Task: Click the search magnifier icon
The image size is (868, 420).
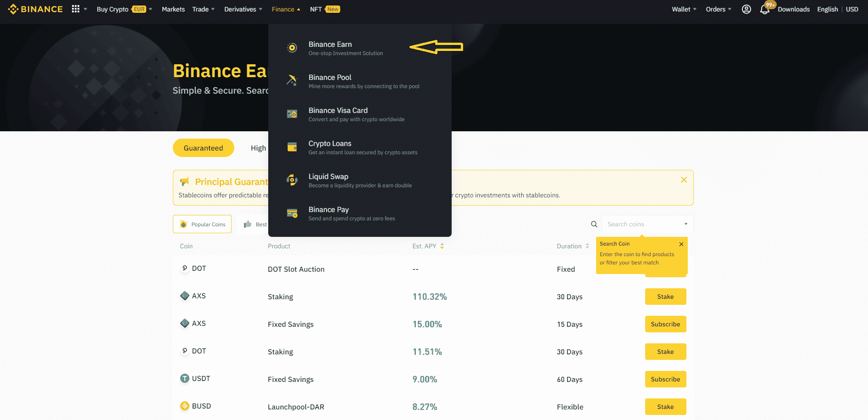Action: pos(594,224)
